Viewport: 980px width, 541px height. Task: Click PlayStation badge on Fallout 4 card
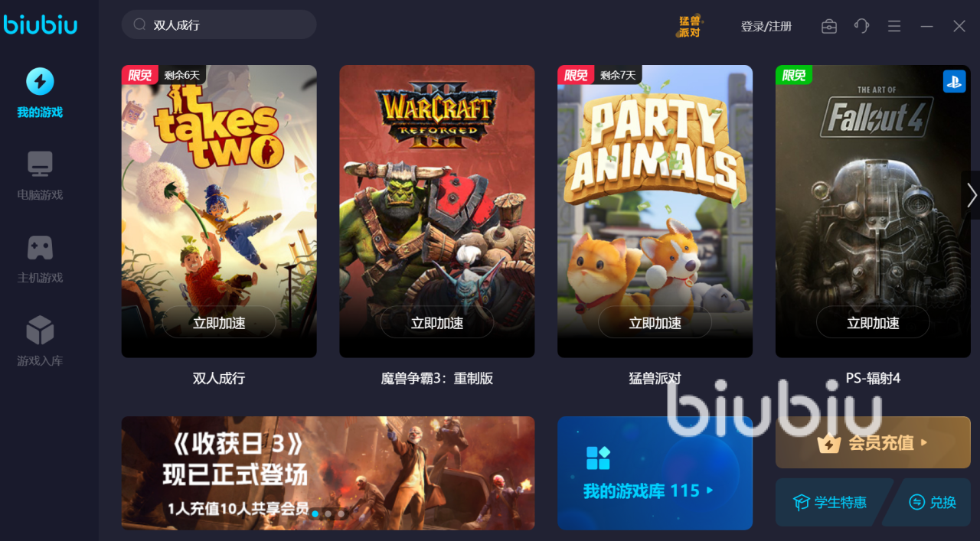click(x=954, y=81)
